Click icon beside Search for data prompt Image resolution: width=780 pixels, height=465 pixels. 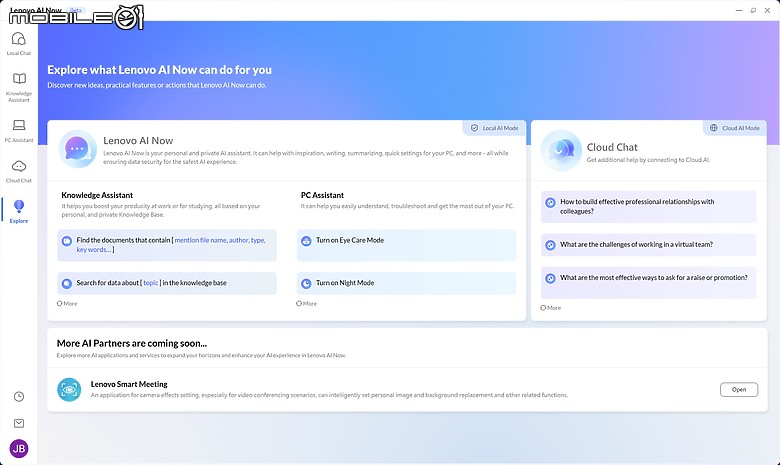coord(67,283)
